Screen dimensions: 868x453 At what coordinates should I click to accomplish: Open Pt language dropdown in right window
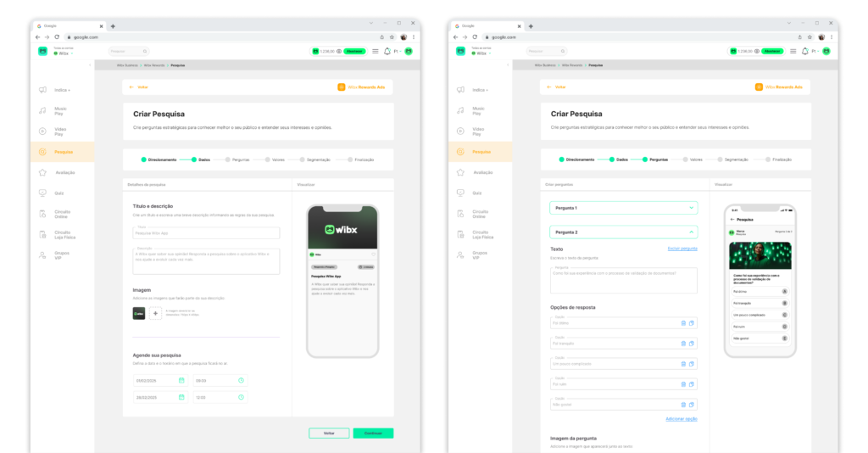pyautogui.click(x=815, y=51)
